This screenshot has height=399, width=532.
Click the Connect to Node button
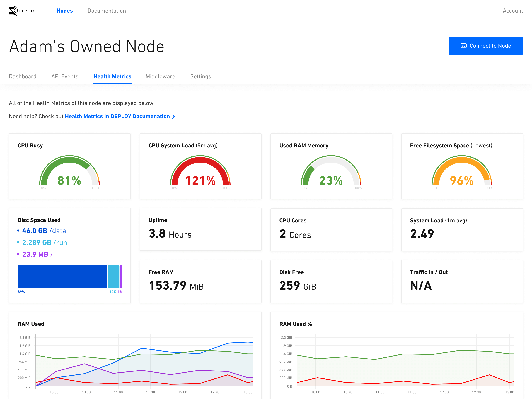point(486,46)
